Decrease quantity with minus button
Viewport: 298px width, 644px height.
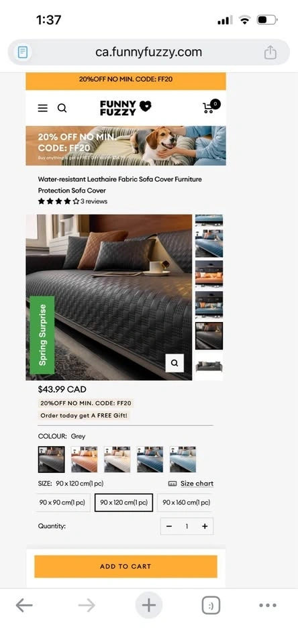click(x=169, y=526)
